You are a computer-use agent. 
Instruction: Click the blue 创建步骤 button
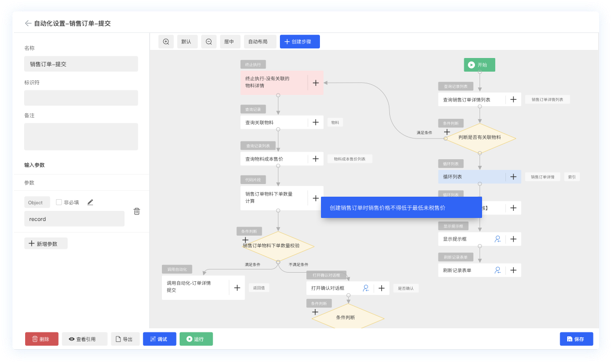[300, 42]
